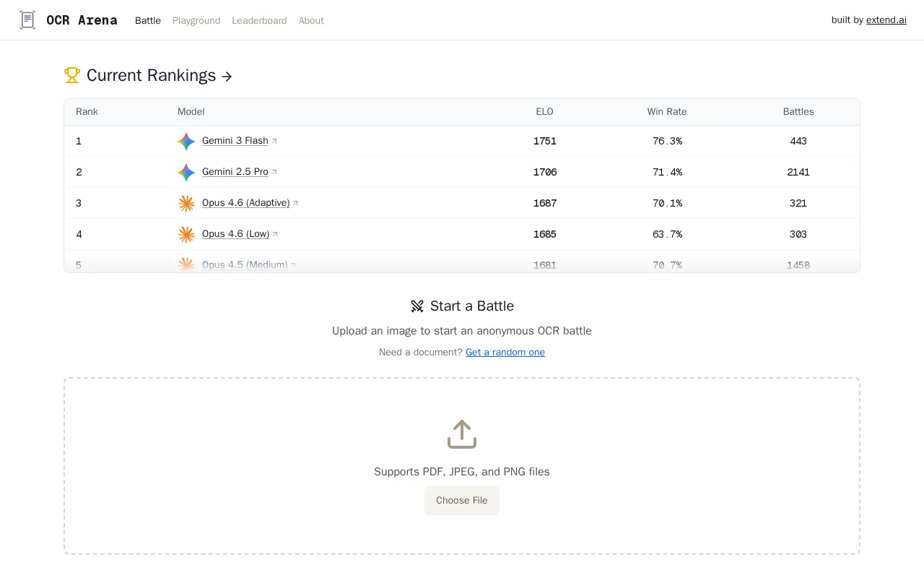This screenshot has height=578, width=924.
Task: Click rank number 3 in table
Action: coord(79,203)
